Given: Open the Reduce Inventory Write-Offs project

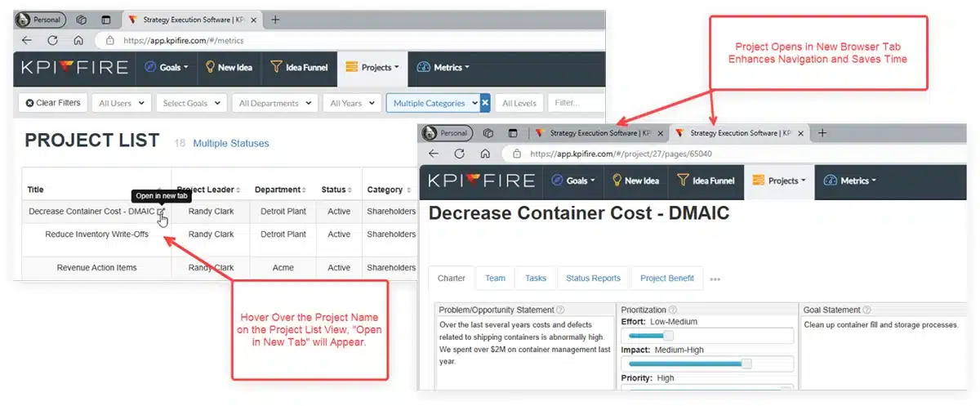Looking at the screenshot, I should pos(97,234).
